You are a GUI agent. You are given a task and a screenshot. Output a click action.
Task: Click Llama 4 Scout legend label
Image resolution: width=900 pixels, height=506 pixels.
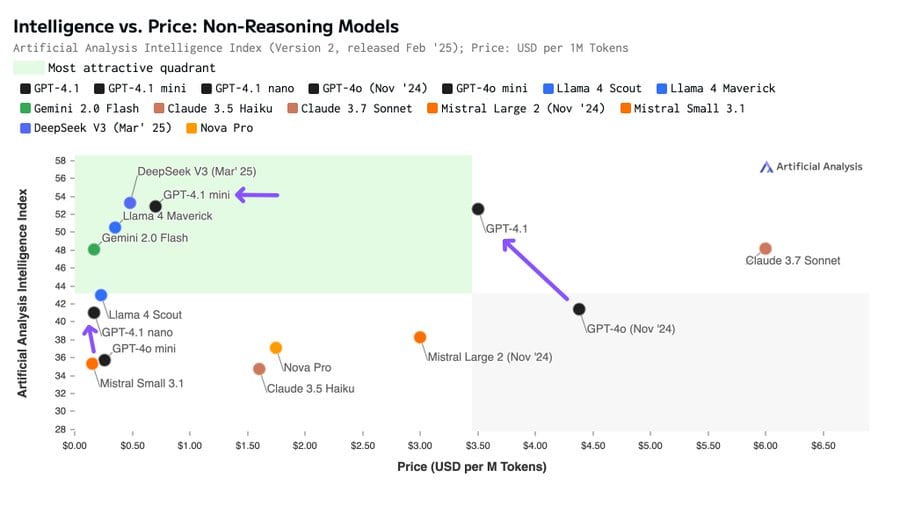pos(599,88)
